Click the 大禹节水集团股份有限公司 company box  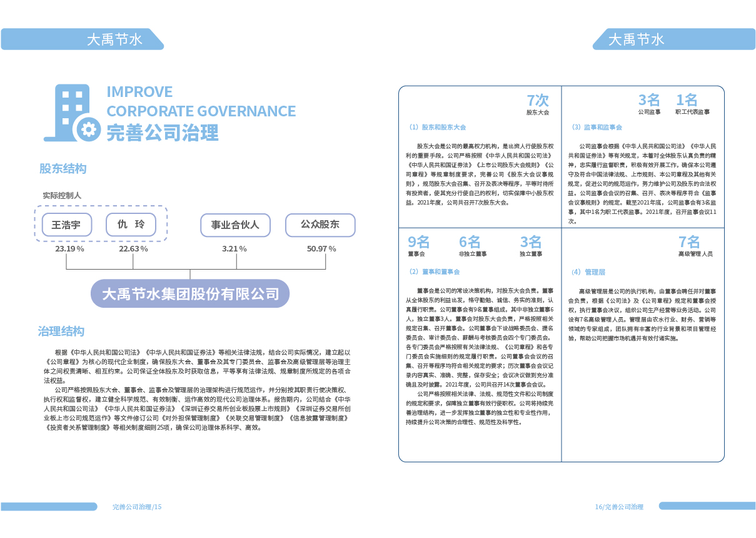190,293
